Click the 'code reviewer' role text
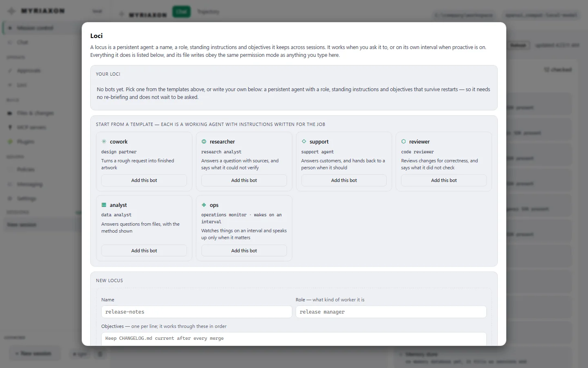Screen dimensions: 588x368 pyautogui.click(x=417, y=152)
